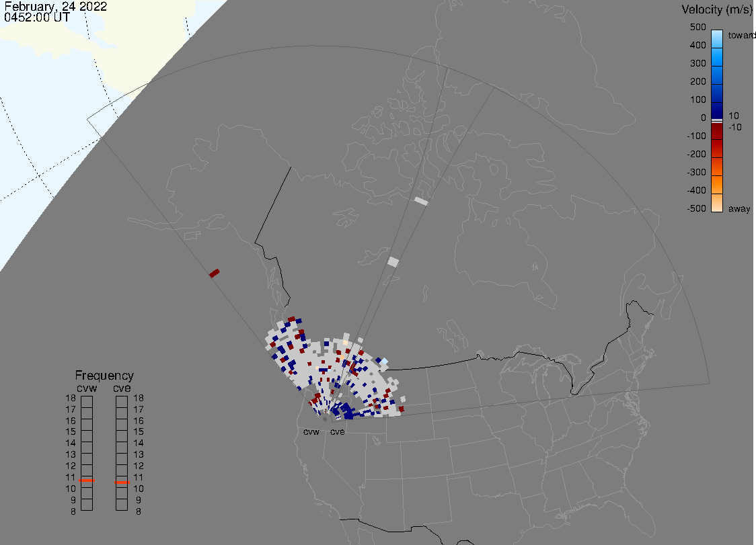Click the light blue data cell in cve fan
Screen dimensions: 756x545
pyautogui.click(x=384, y=361)
